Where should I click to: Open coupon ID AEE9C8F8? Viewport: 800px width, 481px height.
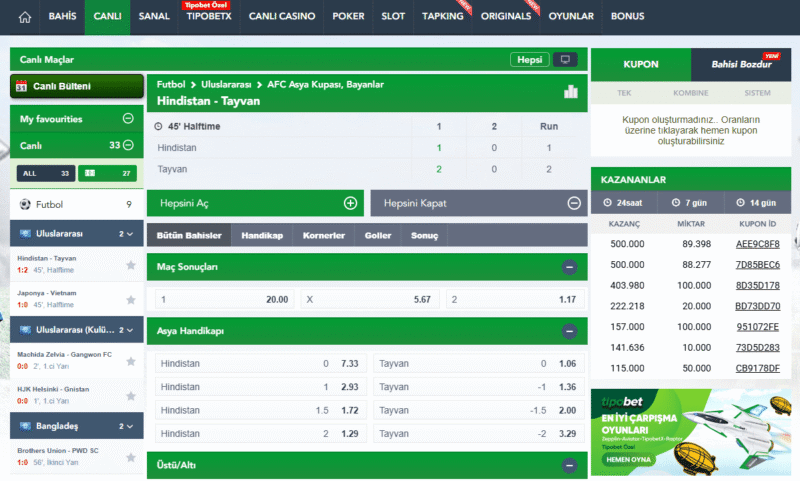tap(758, 244)
